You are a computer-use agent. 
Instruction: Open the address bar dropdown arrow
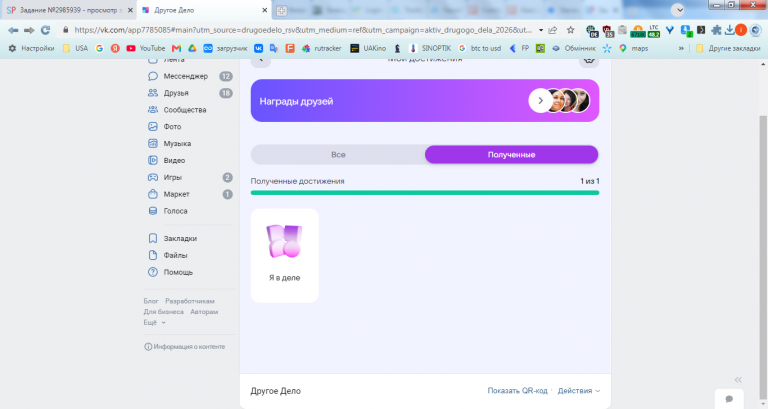coord(541,30)
